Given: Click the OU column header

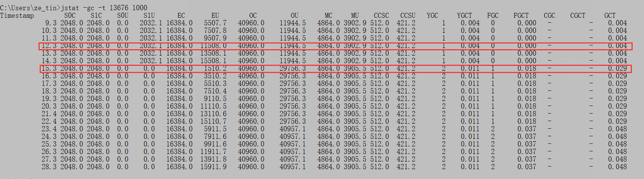Looking at the screenshot, I should tap(295, 16).
